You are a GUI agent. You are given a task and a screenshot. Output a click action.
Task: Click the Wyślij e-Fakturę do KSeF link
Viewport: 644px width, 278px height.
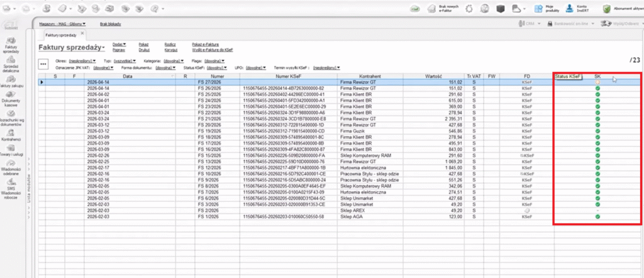[x=213, y=49]
